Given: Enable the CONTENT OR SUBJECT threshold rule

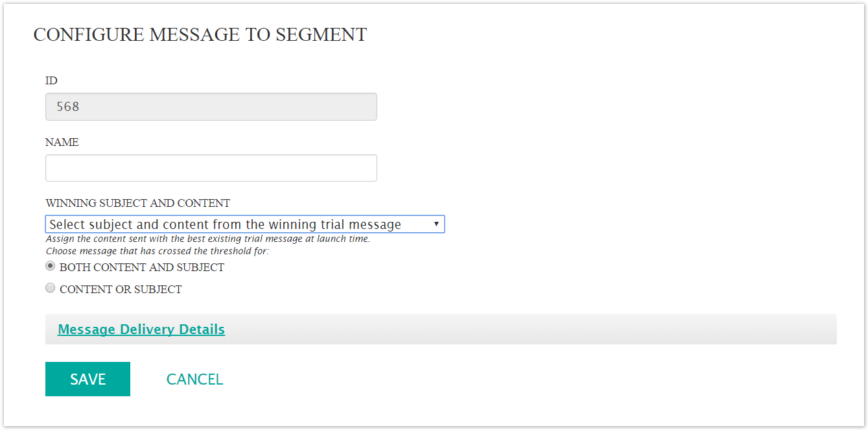Looking at the screenshot, I should click(50, 287).
